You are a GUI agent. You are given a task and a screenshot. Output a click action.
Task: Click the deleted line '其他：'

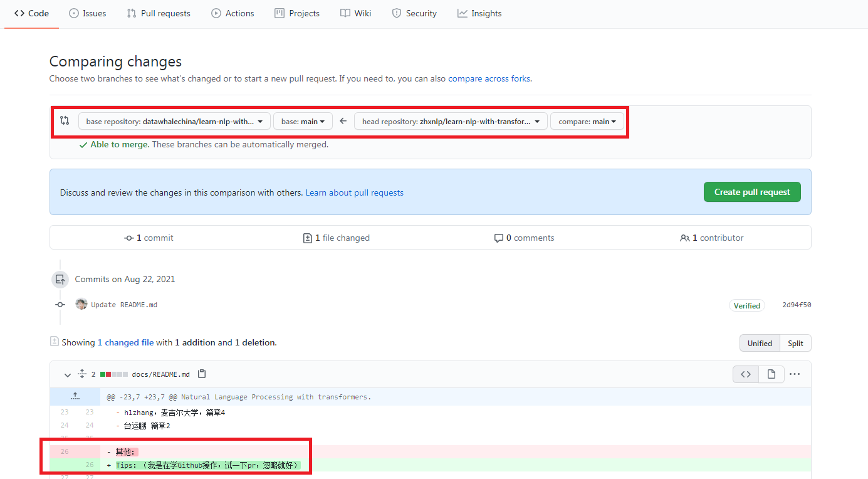(x=126, y=451)
